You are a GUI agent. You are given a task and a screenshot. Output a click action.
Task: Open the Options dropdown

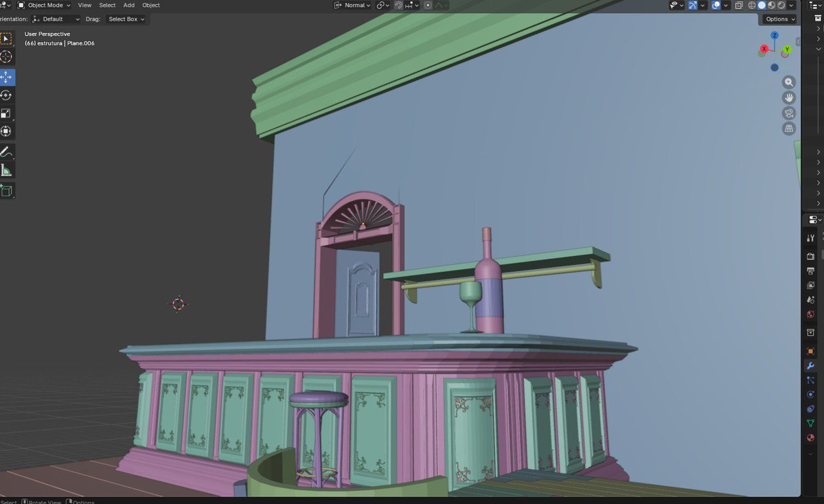click(779, 19)
